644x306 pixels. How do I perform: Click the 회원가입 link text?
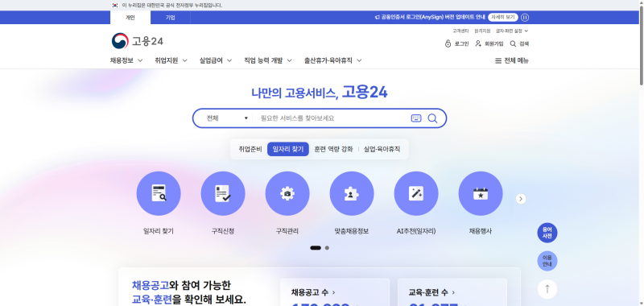pyautogui.click(x=494, y=44)
